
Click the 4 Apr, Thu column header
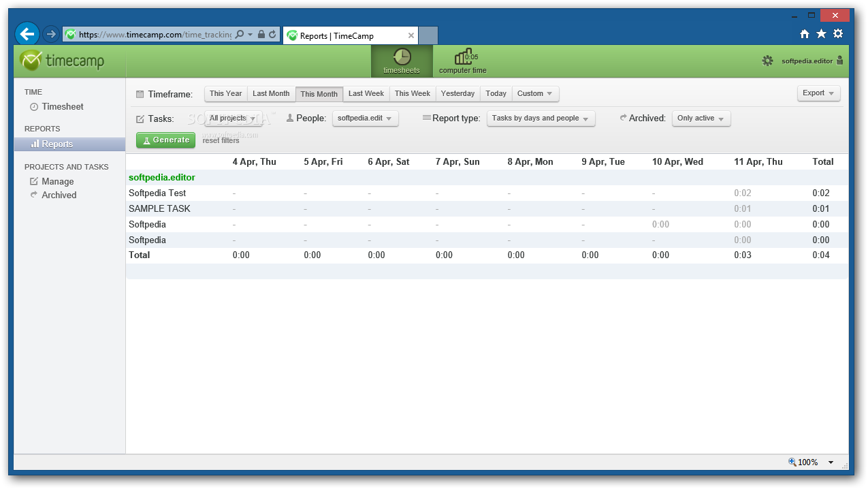coord(255,162)
